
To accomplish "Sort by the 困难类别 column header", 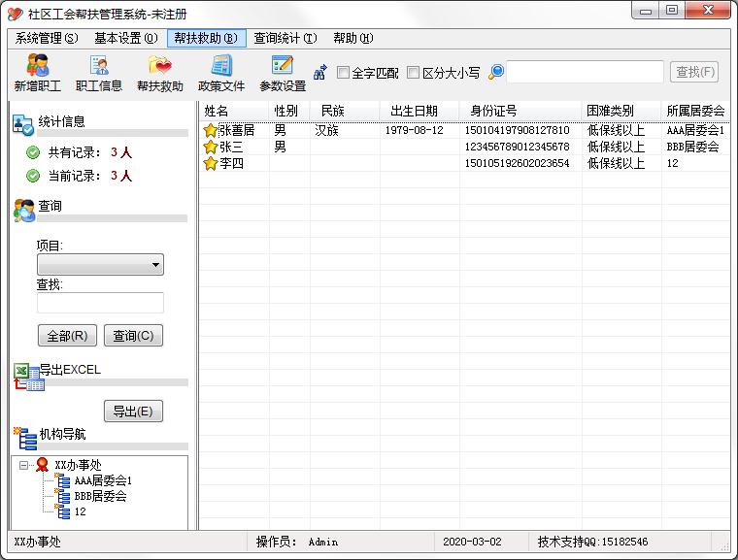I will 621,111.
